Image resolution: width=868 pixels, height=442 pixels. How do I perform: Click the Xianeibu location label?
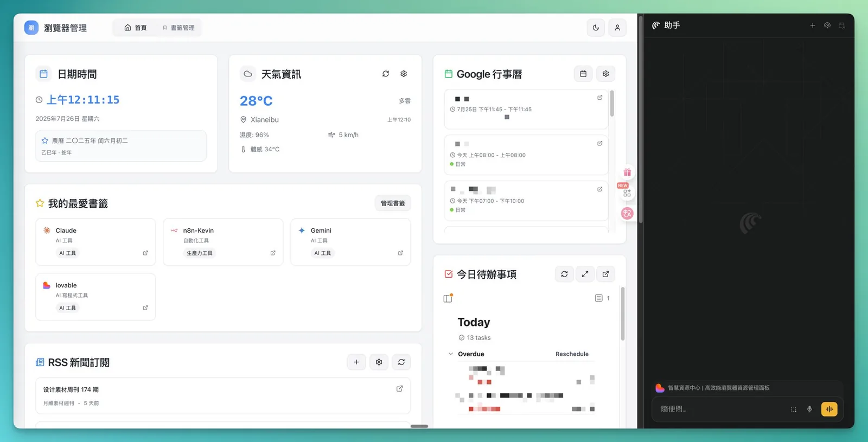coord(265,120)
